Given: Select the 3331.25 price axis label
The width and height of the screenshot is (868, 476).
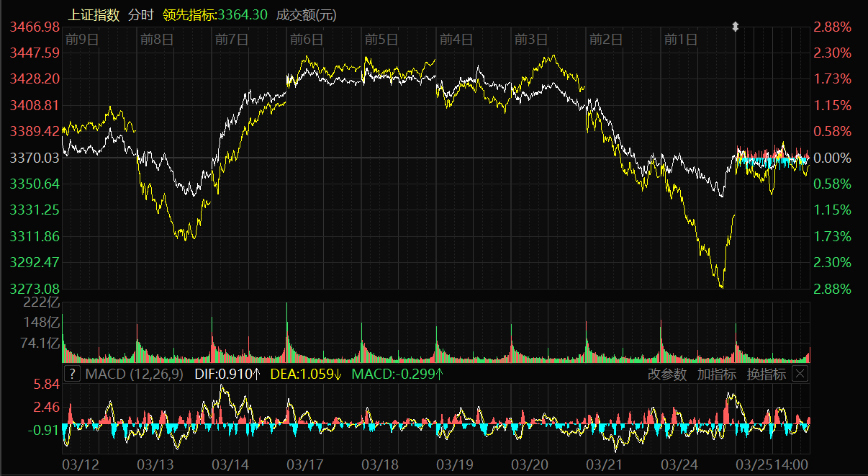Looking at the screenshot, I should (35, 210).
